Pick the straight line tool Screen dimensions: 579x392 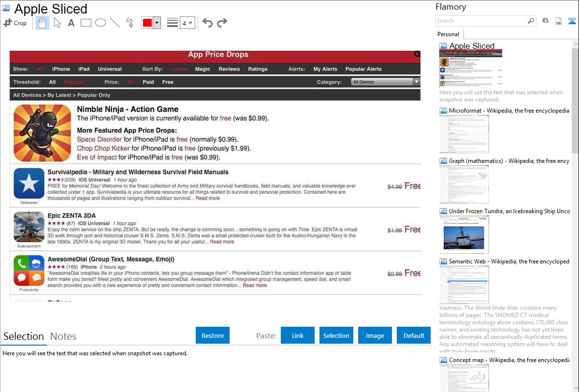coord(115,23)
